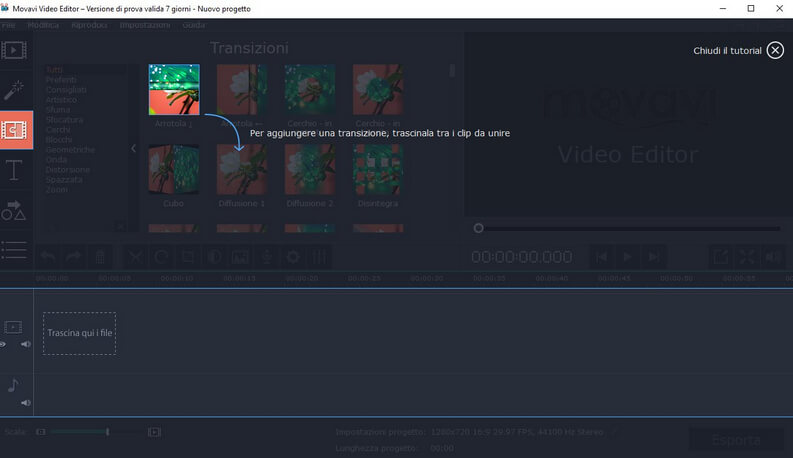Click the Trascina qui i file dropzone
This screenshot has width=793, height=458.
(79, 333)
